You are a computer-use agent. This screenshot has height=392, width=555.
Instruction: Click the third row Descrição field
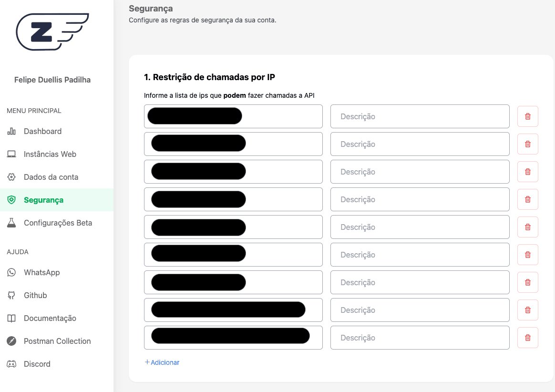[420, 172]
